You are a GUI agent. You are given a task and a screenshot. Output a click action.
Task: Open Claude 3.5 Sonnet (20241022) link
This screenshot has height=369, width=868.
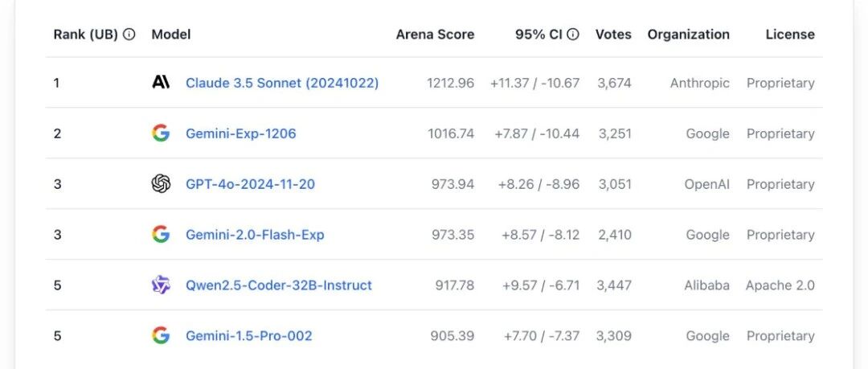pyautogui.click(x=282, y=83)
